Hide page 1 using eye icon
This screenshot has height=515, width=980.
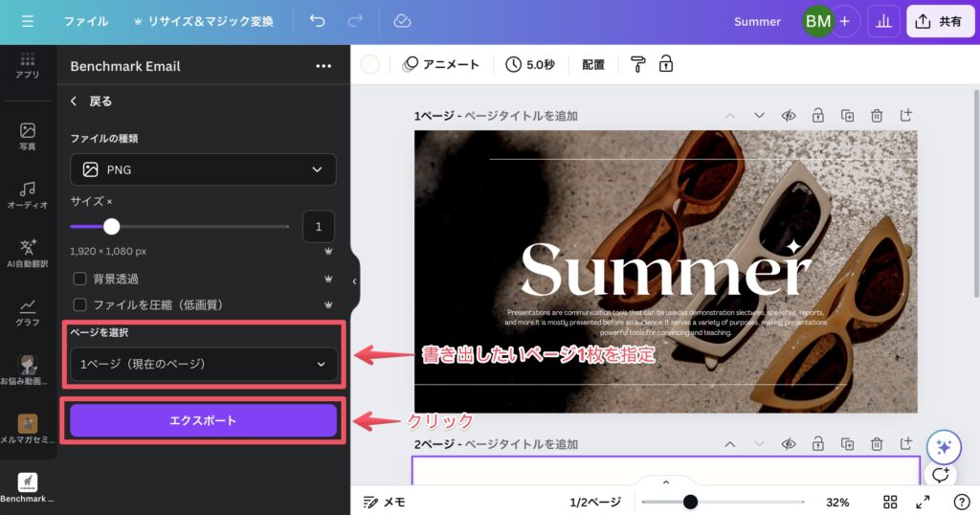click(x=789, y=116)
